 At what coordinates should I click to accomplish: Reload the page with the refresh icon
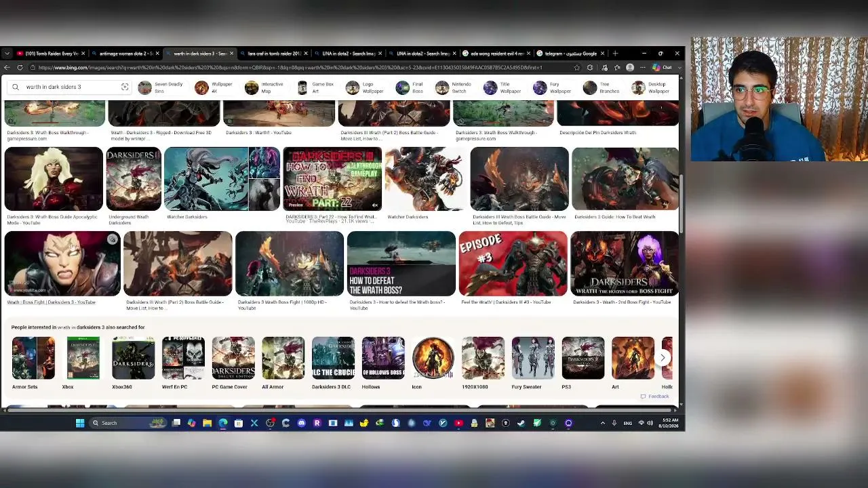pos(20,68)
